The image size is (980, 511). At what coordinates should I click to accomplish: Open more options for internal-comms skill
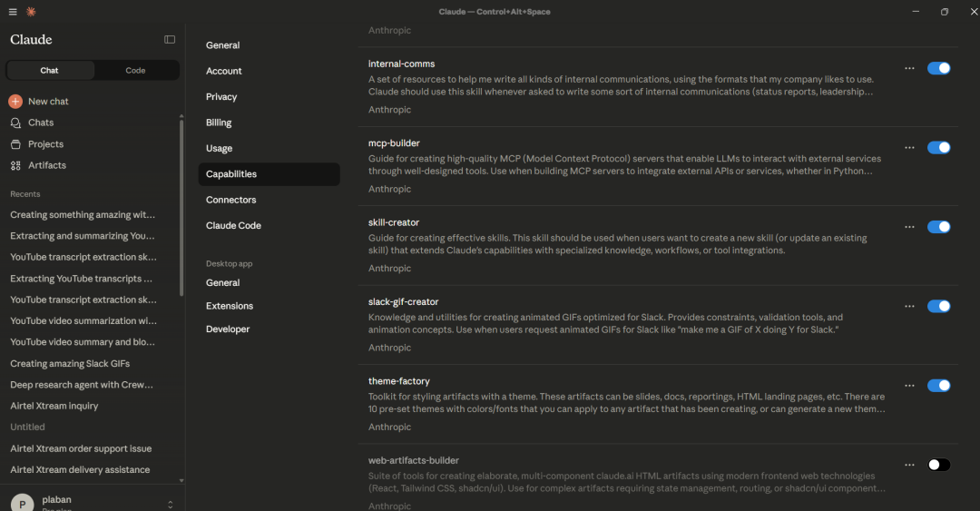(909, 68)
